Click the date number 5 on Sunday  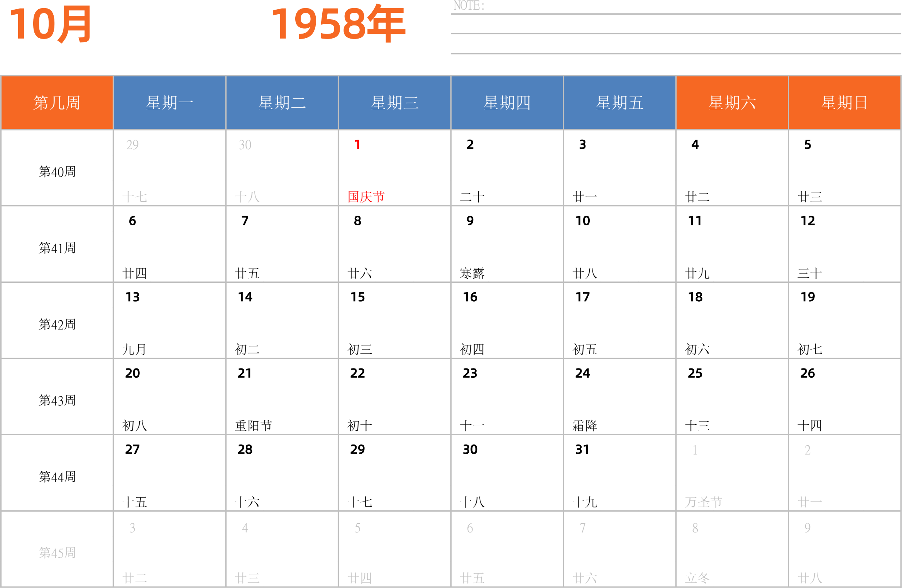pos(807,145)
